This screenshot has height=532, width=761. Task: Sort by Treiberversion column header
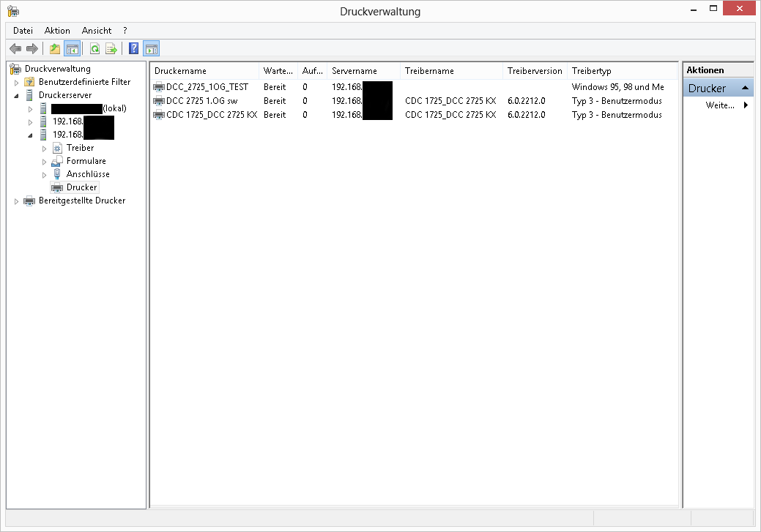(535, 71)
